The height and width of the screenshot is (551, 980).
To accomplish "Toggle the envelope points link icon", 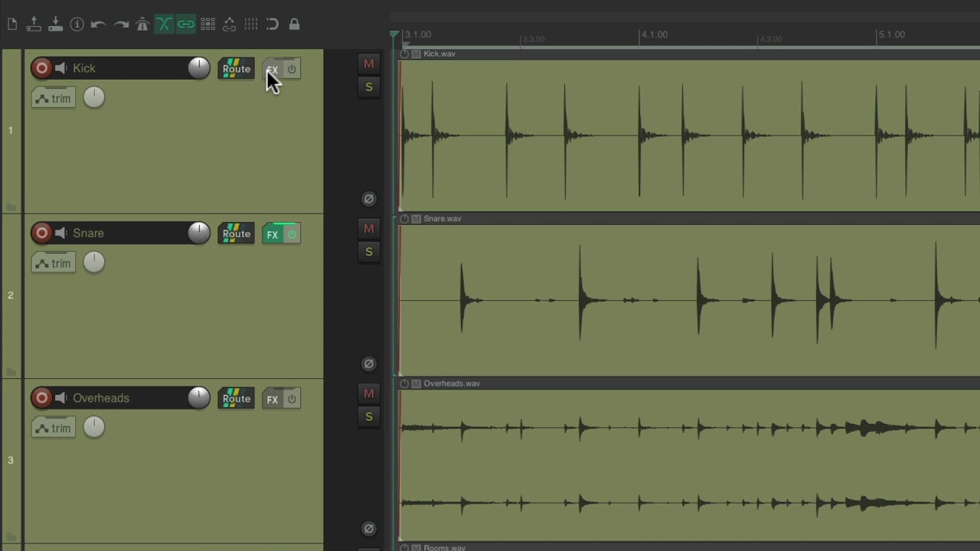I will (x=229, y=24).
